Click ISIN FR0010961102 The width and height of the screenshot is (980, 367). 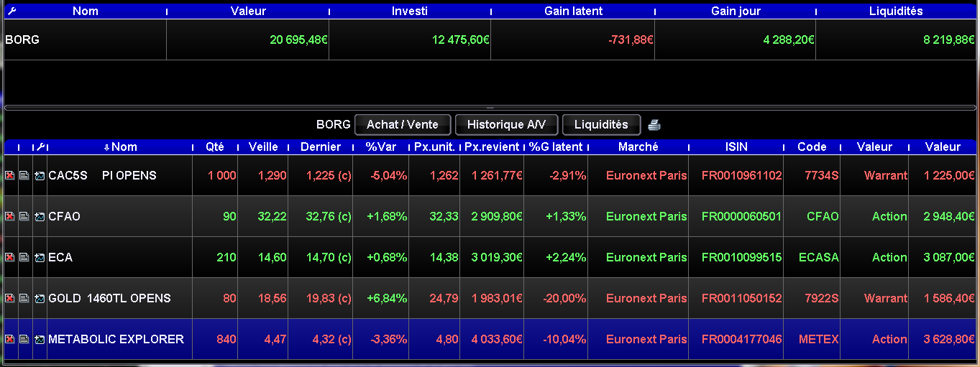(742, 176)
